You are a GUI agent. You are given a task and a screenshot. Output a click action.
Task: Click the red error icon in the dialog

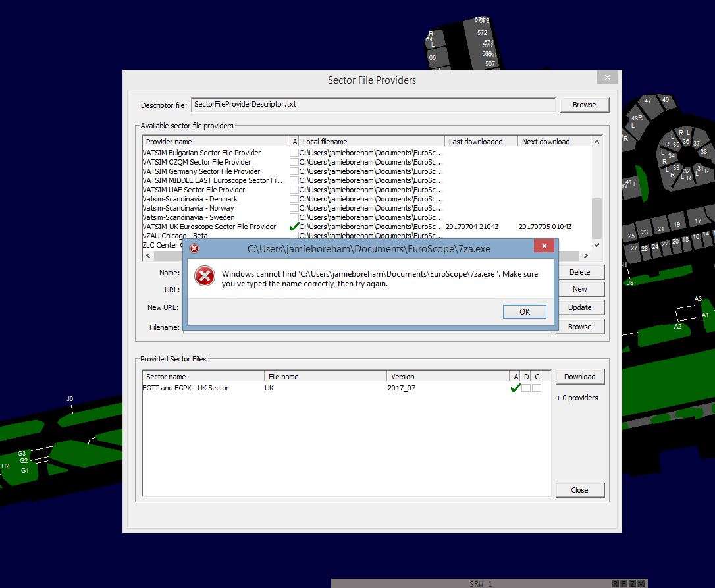pos(205,277)
